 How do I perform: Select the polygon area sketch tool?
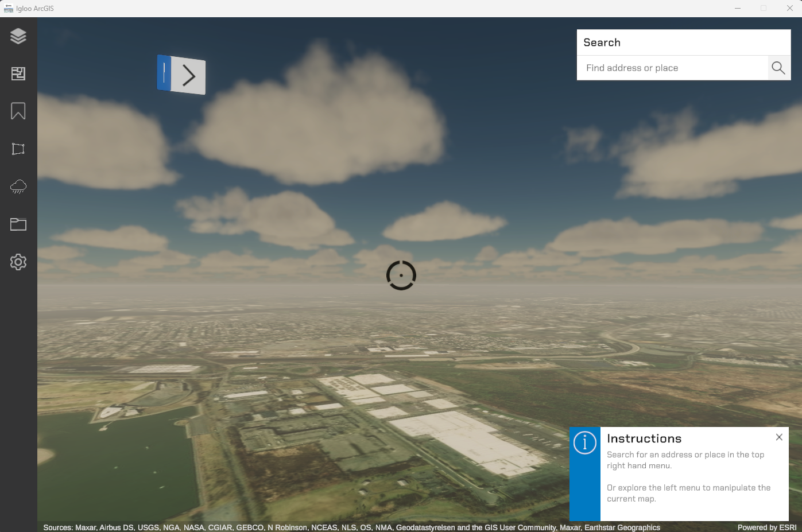coord(18,149)
